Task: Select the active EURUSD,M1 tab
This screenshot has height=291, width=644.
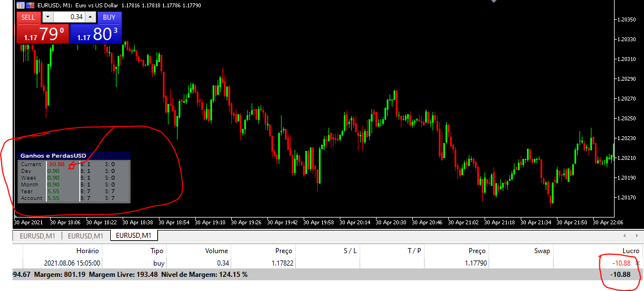Action: [135, 236]
